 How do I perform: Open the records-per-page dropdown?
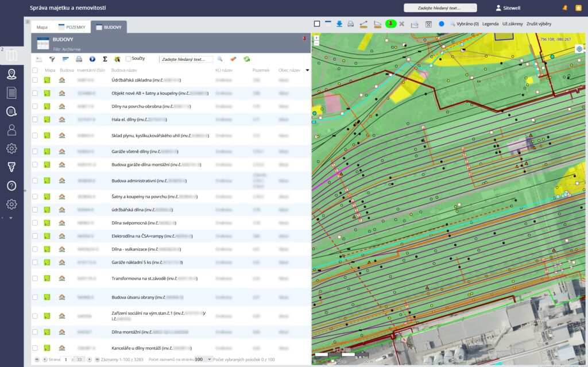(203, 360)
